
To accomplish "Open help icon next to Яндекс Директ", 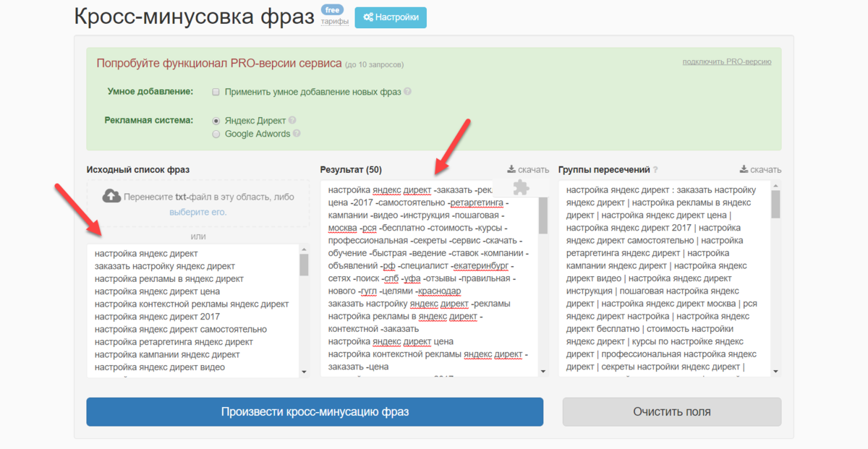I will point(292,121).
